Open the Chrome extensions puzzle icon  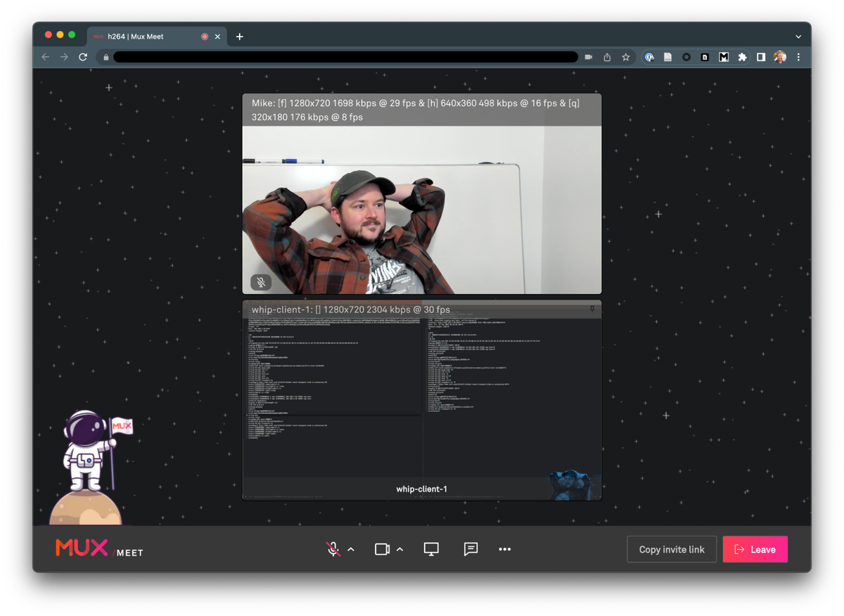click(742, 57)
